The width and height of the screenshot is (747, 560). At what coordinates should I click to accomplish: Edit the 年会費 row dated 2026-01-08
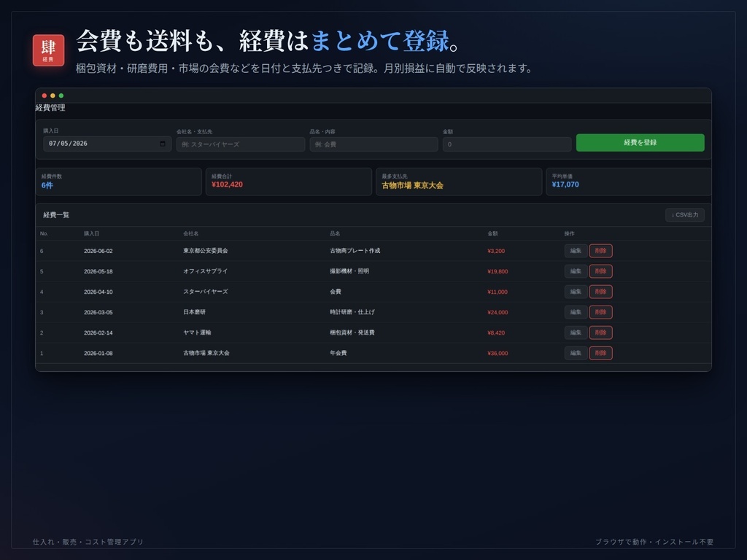click(576, 354)
